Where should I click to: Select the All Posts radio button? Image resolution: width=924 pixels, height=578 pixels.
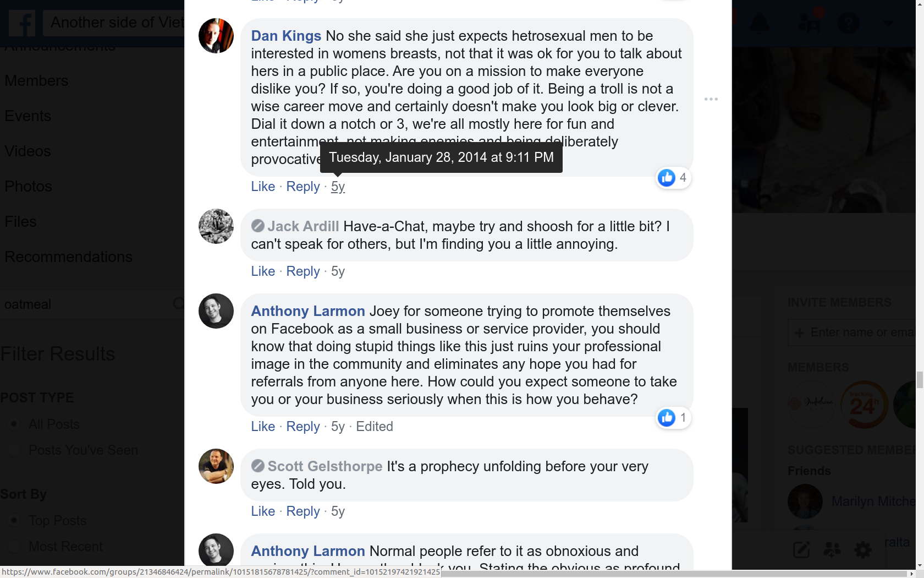[14, 424]
